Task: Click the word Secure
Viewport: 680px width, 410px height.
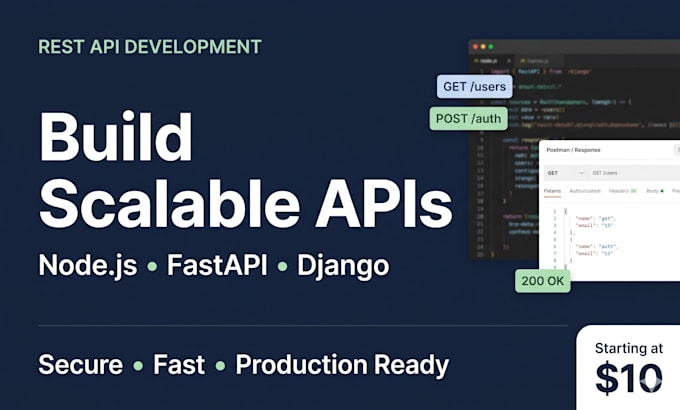Action: [x=81, y=364]
